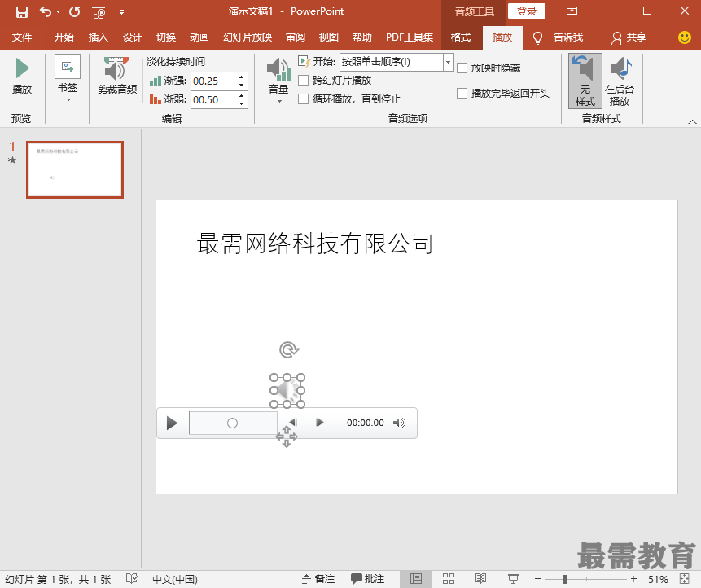Viewport: 701px width, 588px height.
Task: Open the 动画 animations tab
Action: (199, 37)
